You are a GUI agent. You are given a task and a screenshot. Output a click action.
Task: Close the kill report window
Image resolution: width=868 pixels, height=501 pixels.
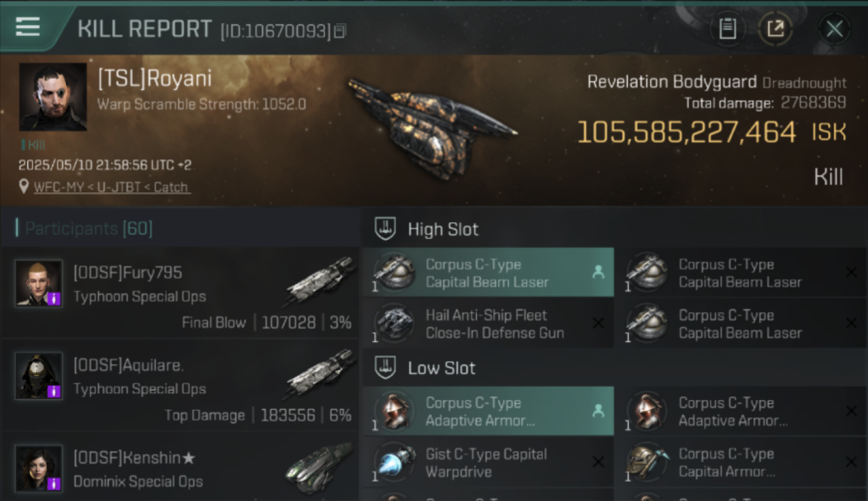click(834, 29)
